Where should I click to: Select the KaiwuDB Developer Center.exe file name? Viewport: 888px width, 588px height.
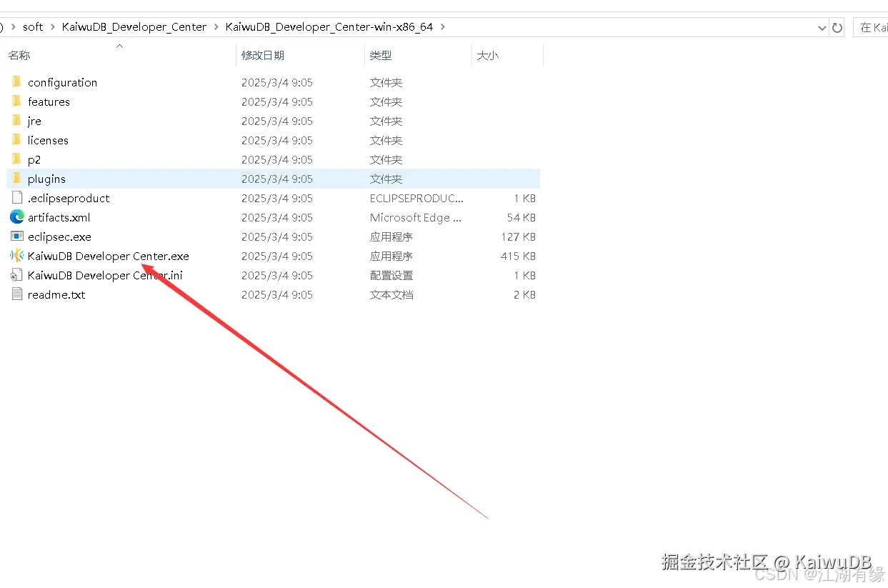point(109,256)
